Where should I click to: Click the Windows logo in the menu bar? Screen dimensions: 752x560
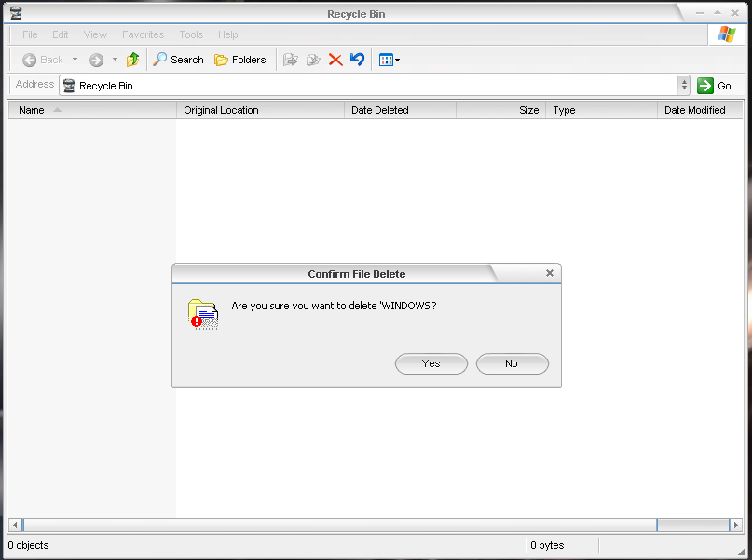[726, 34]
